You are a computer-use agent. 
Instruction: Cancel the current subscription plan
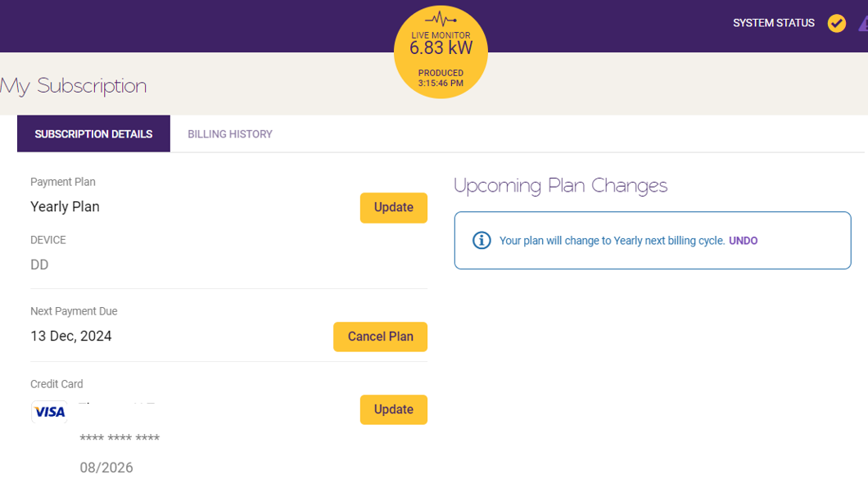pos(380,336)
